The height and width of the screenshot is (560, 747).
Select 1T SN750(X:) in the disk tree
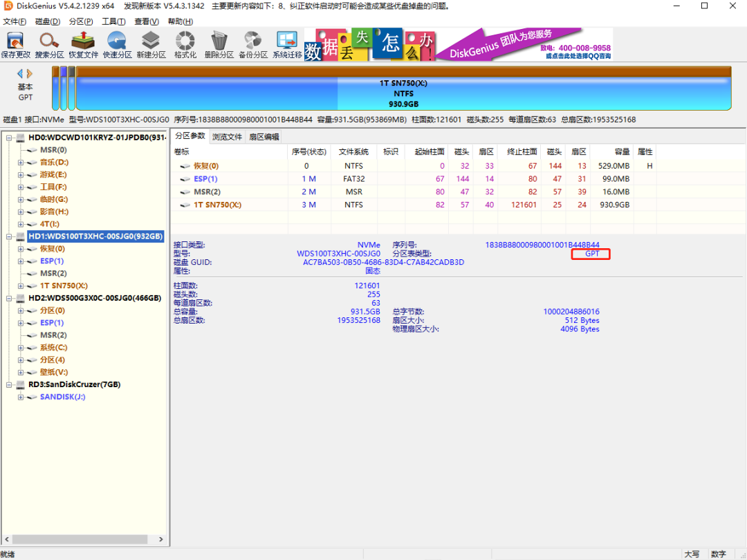coord(64,286)
